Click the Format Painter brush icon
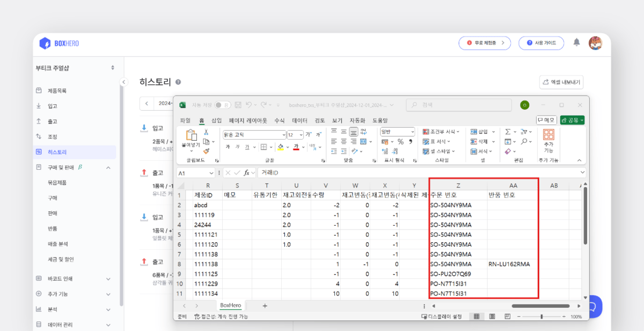The height and width of the screenshot is (331, 644). coord(206,151)
